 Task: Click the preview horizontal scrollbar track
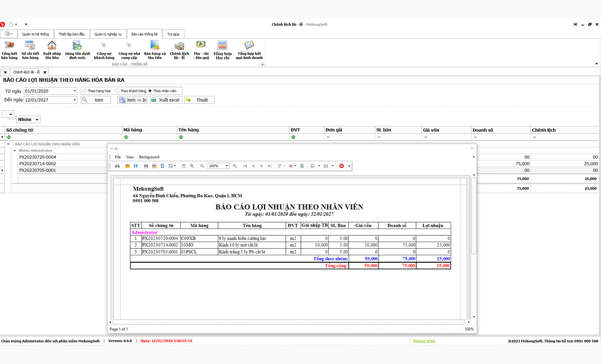click(289, 322)
